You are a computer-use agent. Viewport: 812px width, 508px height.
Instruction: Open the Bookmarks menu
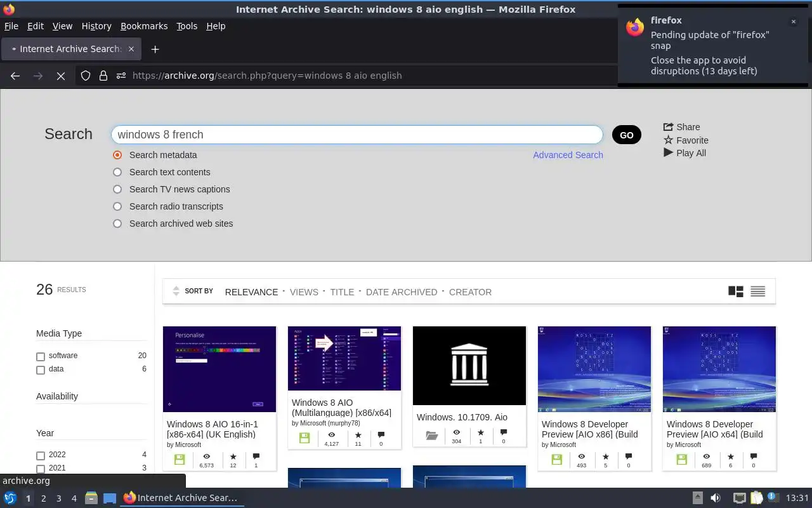pyautogui.click(x=144, y=26)
